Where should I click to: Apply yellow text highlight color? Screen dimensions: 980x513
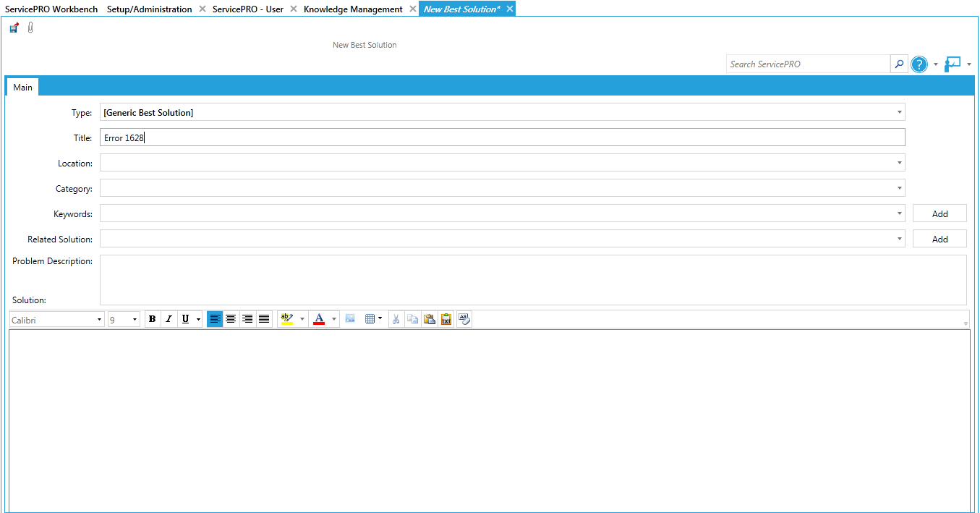coord(287,319)
